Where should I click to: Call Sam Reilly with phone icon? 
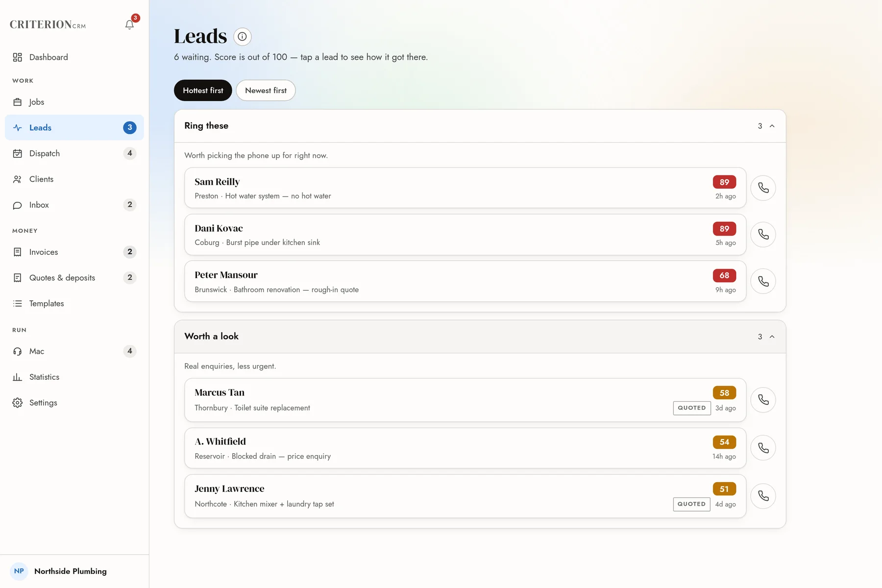[x=763, y=188]
